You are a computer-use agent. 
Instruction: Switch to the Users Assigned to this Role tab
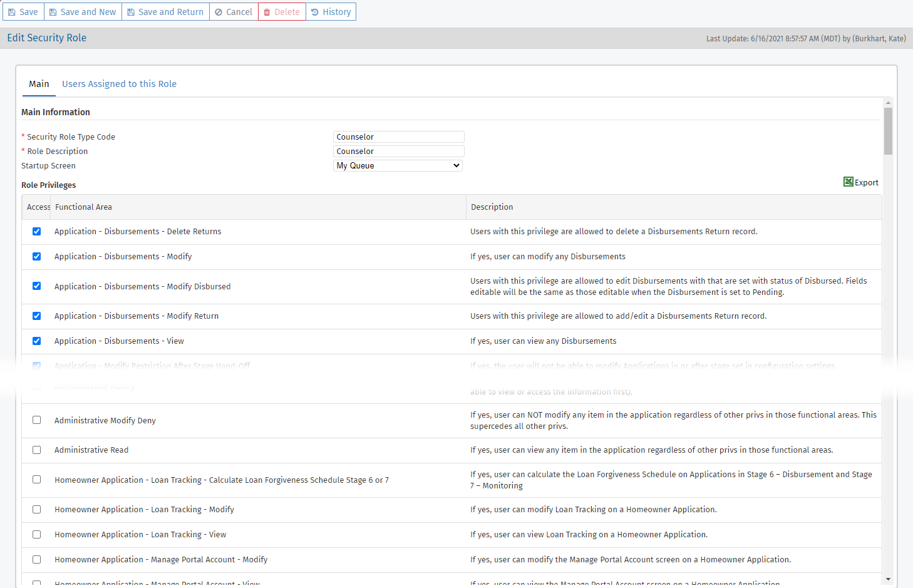[x=119, y=83]
